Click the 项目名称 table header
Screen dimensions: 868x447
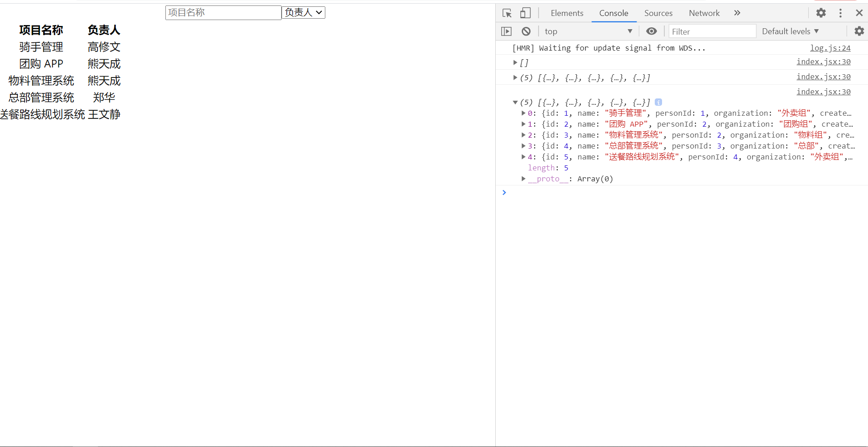[x=41, y=30]
